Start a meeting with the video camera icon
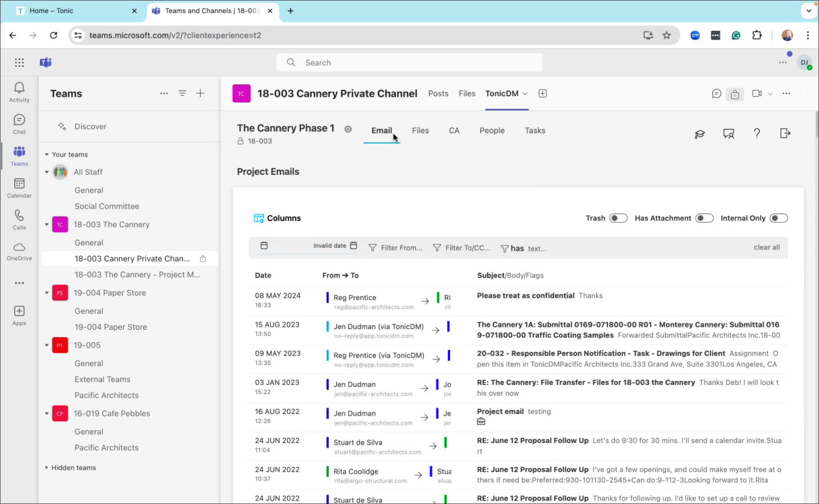This screenshot has width=819, height=504. click(x=757, y=94)
